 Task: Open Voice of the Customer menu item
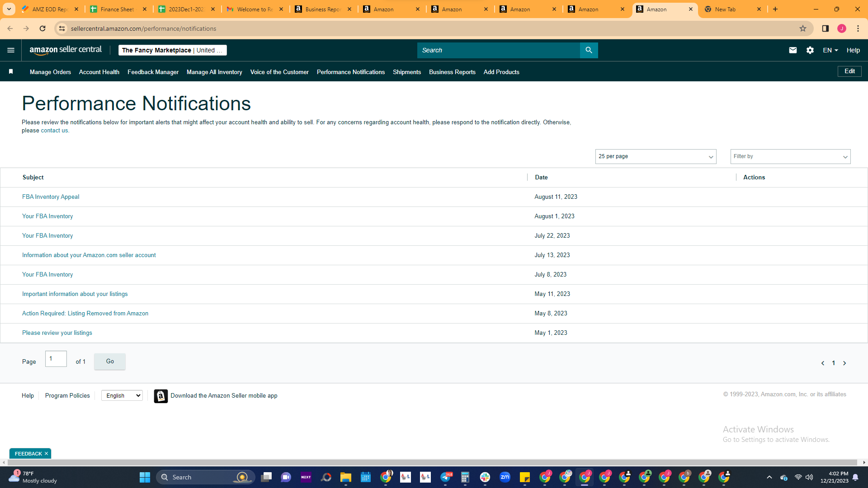point(279,72)
